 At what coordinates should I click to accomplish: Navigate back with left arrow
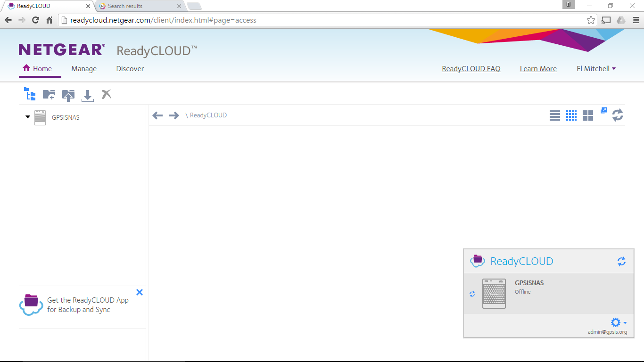pos(157,115)
